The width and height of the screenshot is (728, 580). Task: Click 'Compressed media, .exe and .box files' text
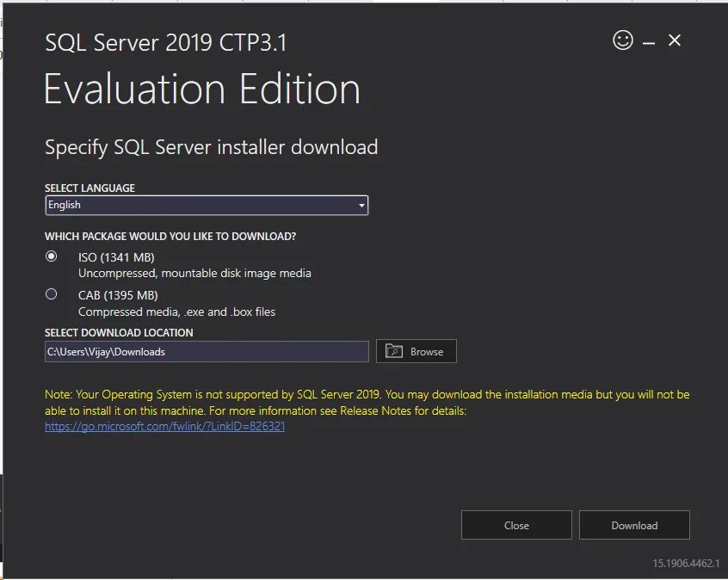(x=176, y=312)
